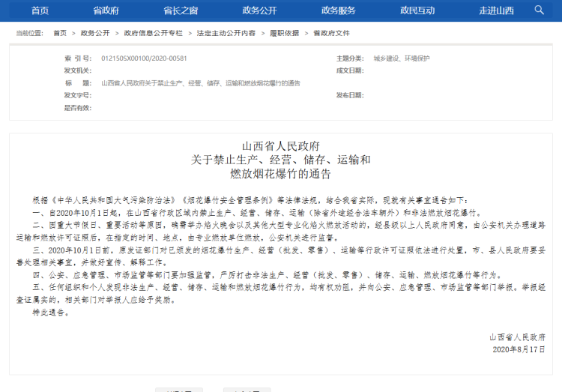Click the 山西省人民政府 article heading

[280, 145]
